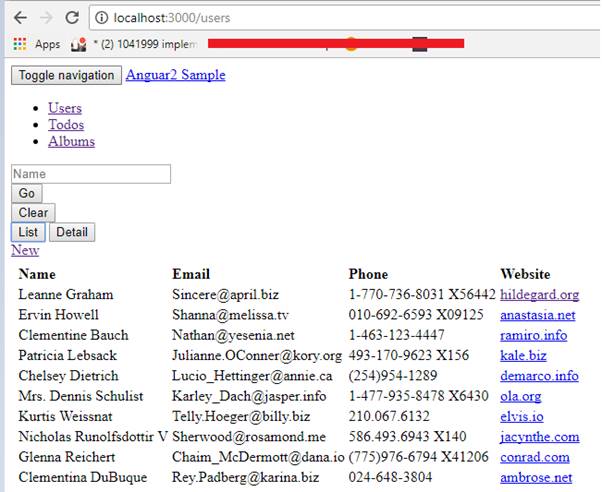
Task: Click phone 024-648-3804
Action: [390, 478]
